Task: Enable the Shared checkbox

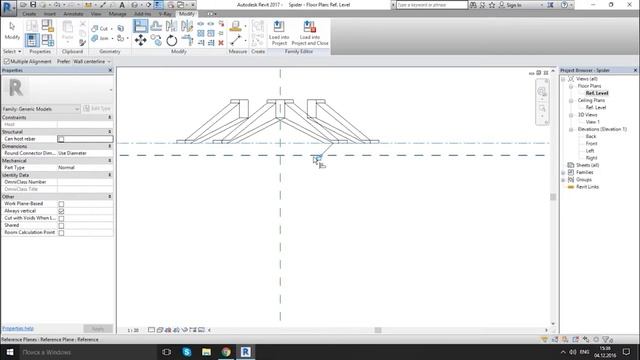Action: (x=61, y=226)
